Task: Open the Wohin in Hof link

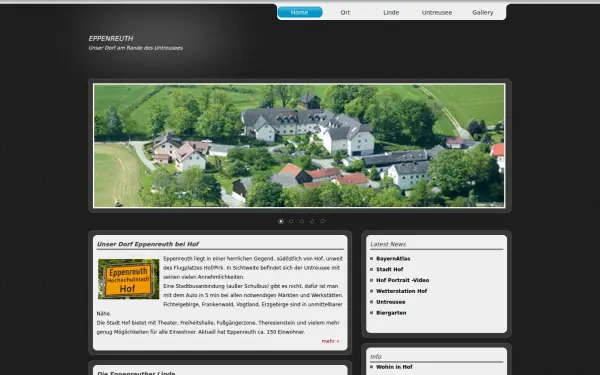Action: point(394,367)
